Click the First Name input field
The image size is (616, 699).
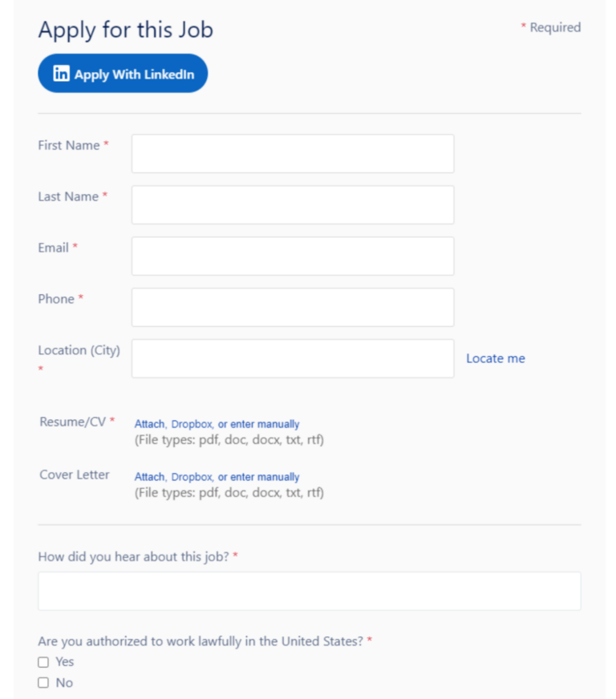point(293,153)
